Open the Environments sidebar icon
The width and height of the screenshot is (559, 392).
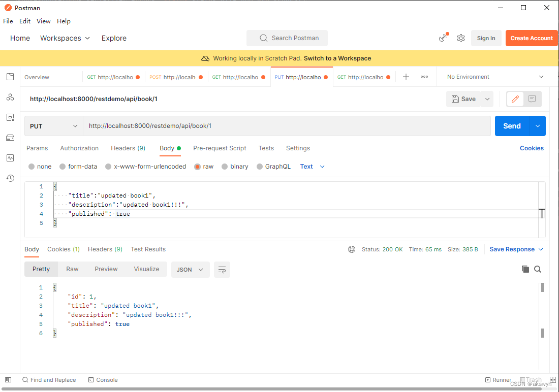point(10,117)
